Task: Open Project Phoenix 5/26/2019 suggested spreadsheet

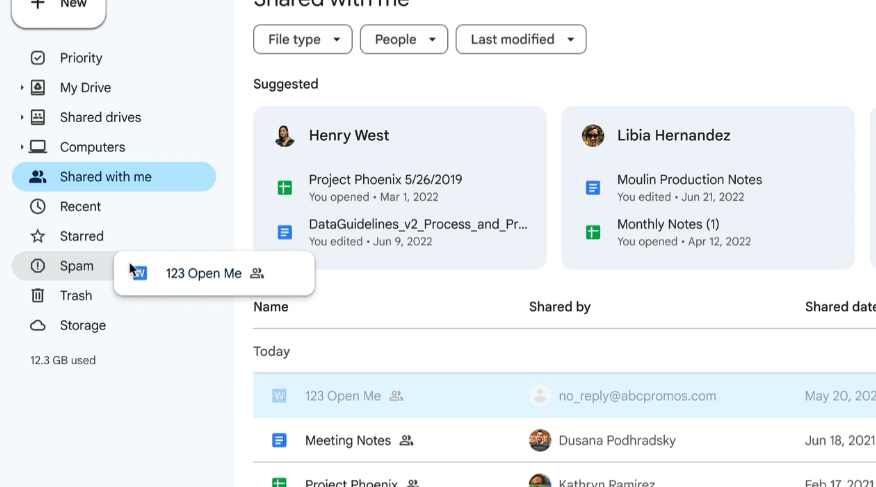Action: point(385,180)
